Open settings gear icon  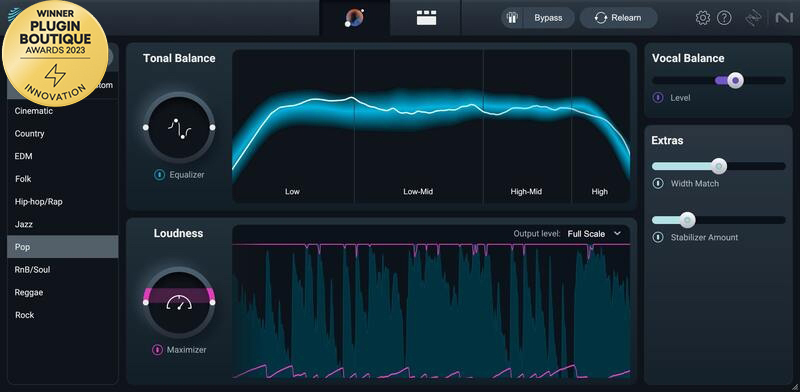(703, 18)
